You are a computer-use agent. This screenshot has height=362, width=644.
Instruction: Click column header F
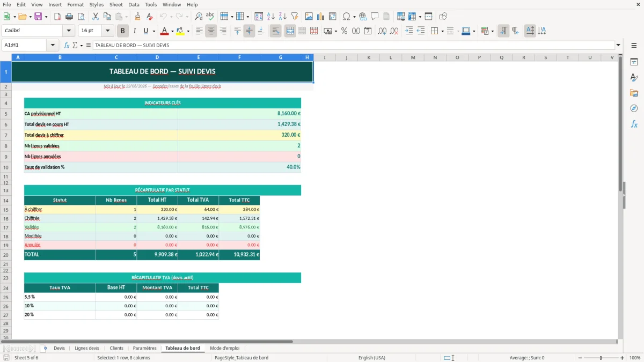(x=239, y=57)
